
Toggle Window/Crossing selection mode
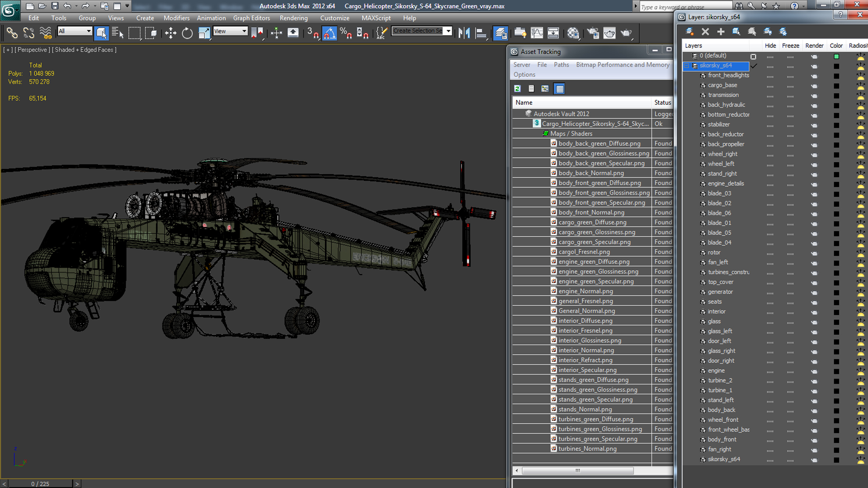[x=151, y=33]
